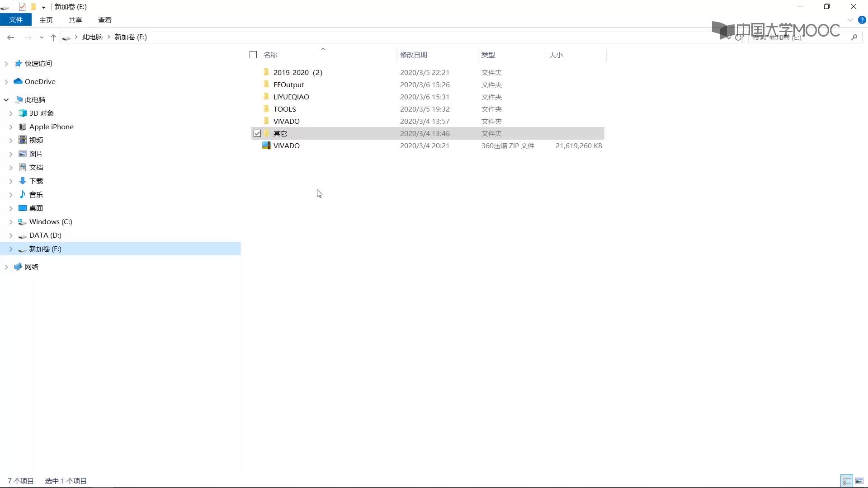
Task: Click 此电脑 in the address breadcrumb
Action: point(92,37)
